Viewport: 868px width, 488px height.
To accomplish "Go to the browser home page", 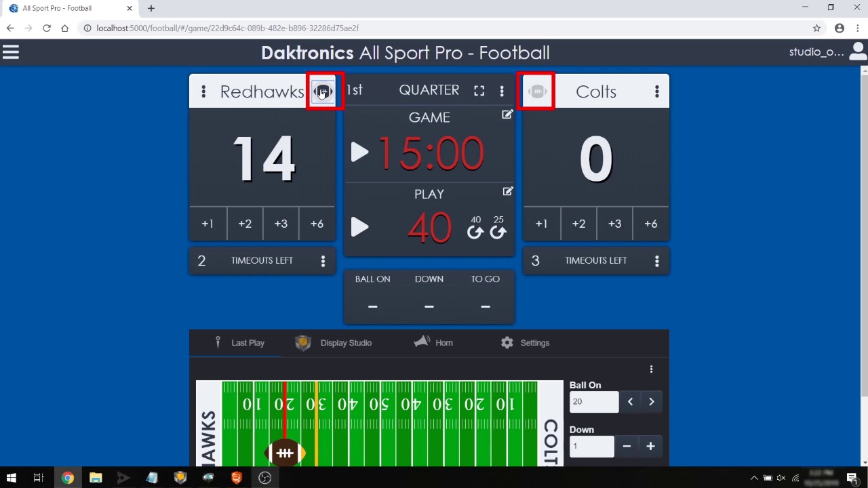I will point(64,28).
